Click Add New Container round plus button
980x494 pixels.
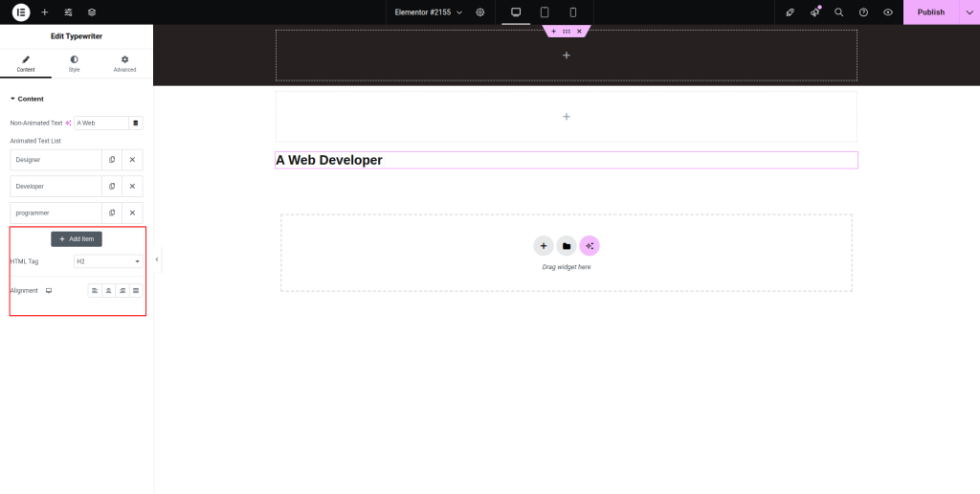[x=544, y=246]
